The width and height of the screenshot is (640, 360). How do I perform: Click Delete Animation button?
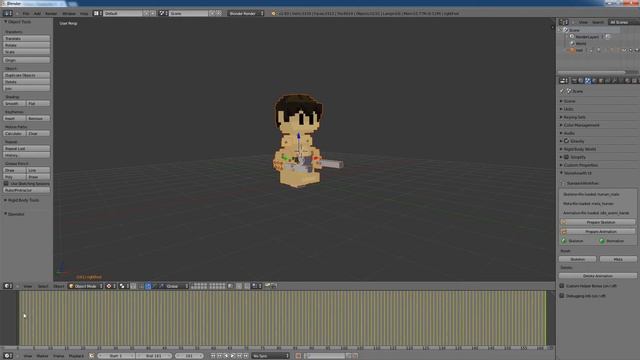pyautogui.click(x=598, y=276)
